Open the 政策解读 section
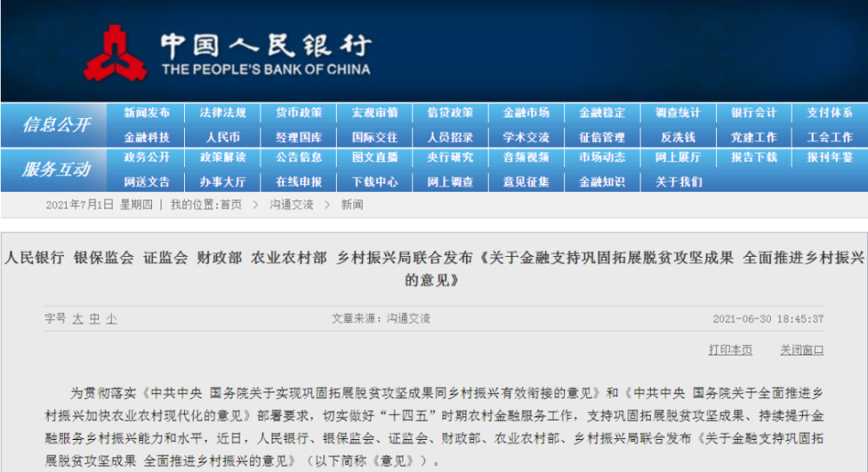The height and width of the screenshot is (472, 868). coord(223,158)
